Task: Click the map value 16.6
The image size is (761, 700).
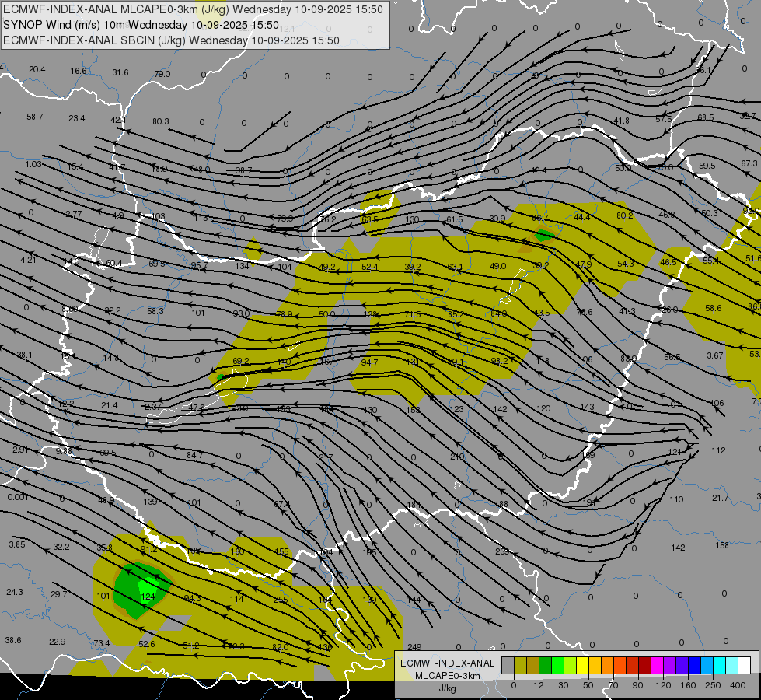Action: point(79,71)
